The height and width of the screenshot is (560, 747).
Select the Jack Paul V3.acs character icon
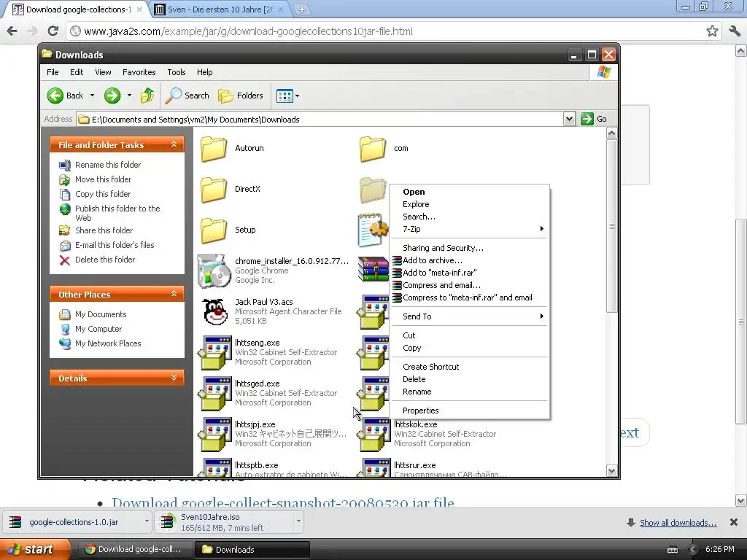tap(214, 312)
